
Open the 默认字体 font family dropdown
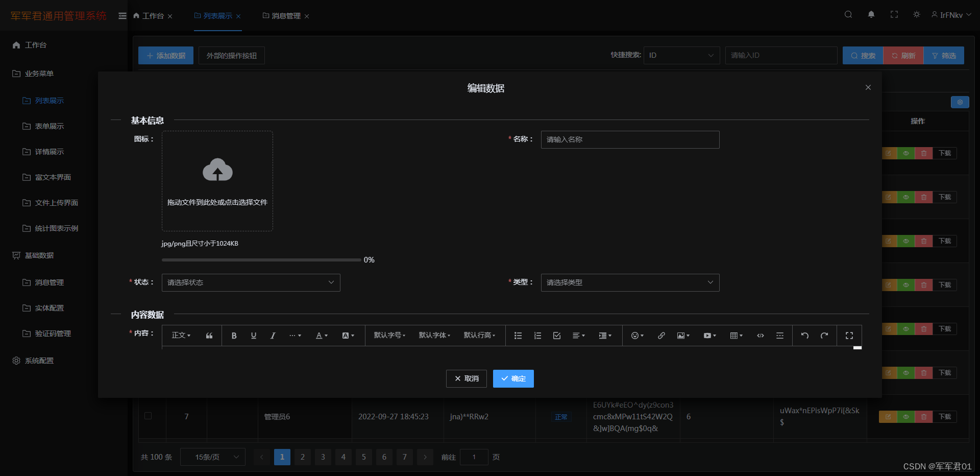click(434, 336)
